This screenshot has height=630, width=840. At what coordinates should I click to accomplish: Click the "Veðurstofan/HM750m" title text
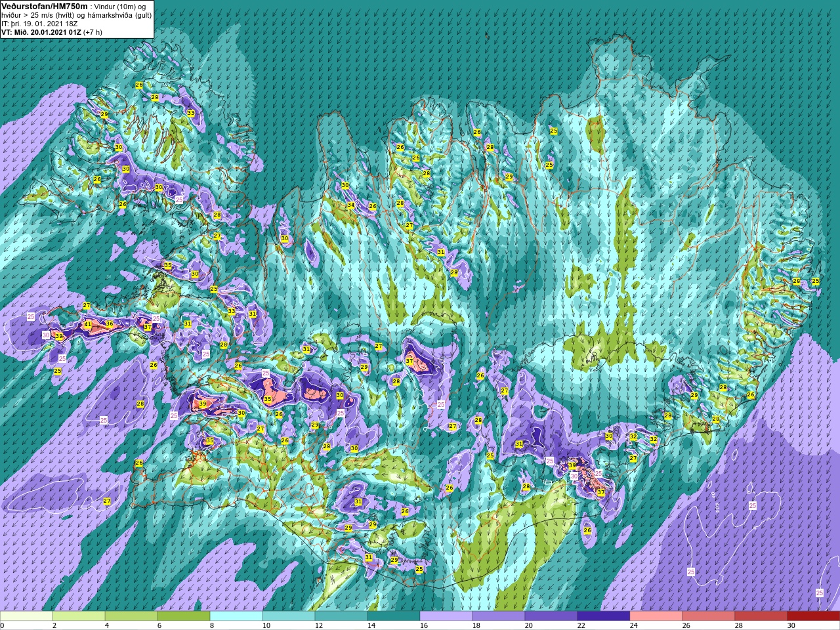click(x=45, y=5)
